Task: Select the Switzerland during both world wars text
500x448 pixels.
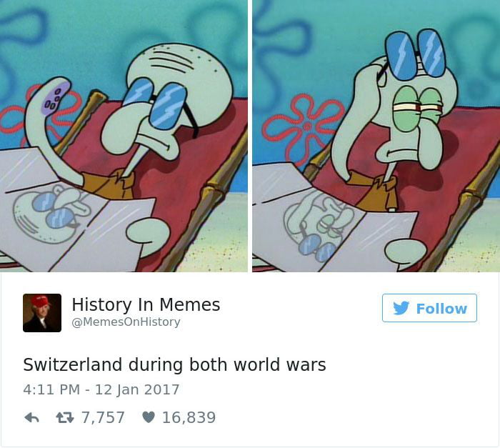Action: (x=174, y=364)
